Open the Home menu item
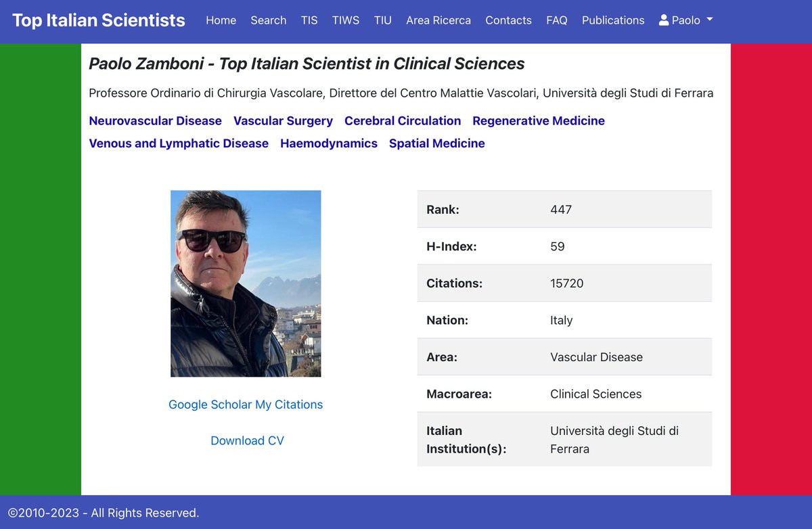Viewport: 812px width, 529px height. 221,20
